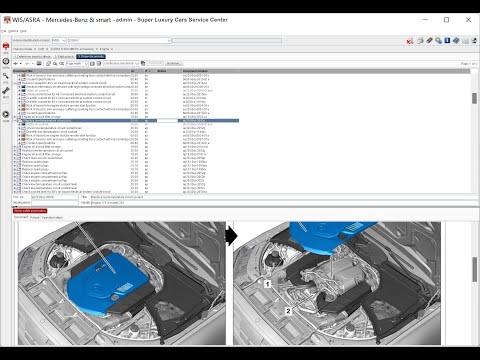
Task: Click the blue info icon in top toolbar
Action: point(447,41)
